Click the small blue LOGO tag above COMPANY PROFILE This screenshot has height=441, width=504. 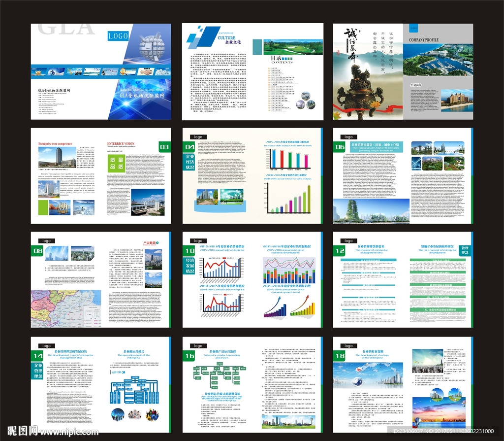tap(413, 28)
